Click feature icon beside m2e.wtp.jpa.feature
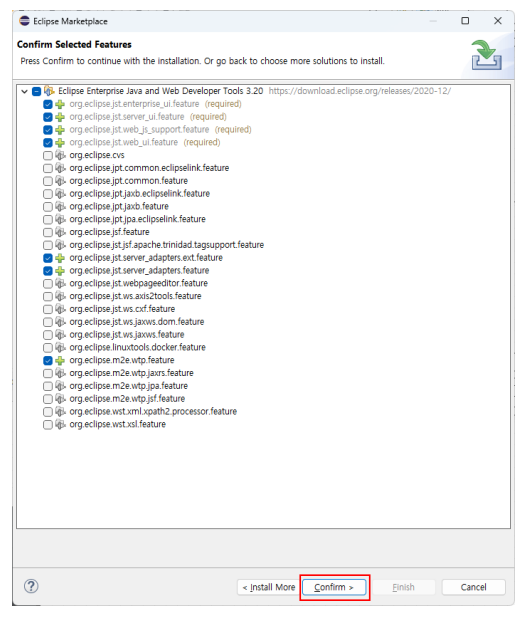Screen dimensions: 522x617 point(60,386)
